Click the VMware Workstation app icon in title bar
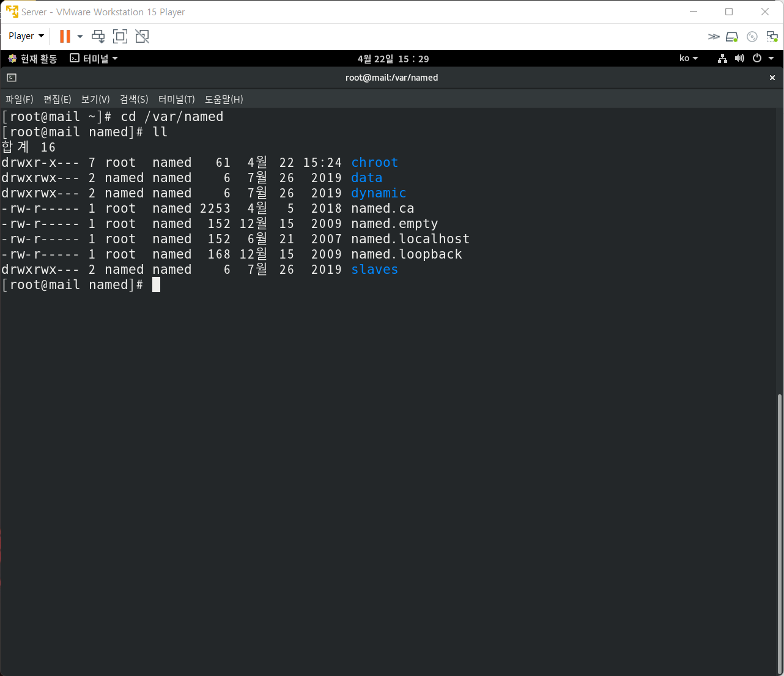The height and width of the screenshot is (676, 784). tap(12, 12)
